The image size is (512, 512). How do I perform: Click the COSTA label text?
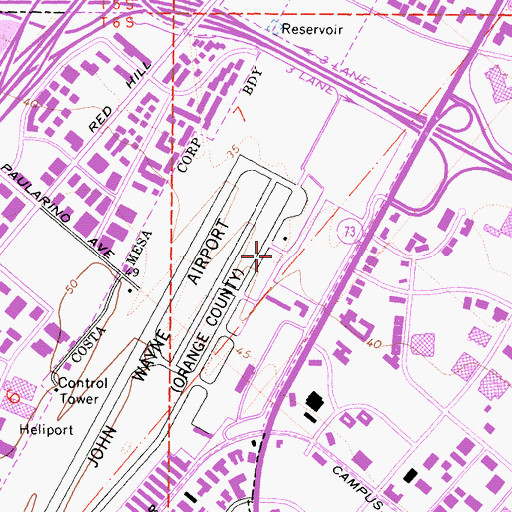click(89, 345)
